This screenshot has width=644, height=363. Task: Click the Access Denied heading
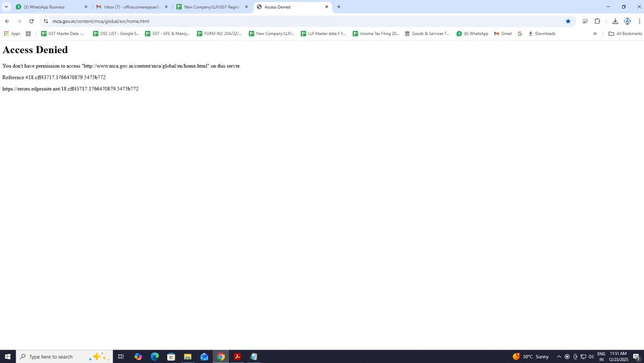click(35, 49)
